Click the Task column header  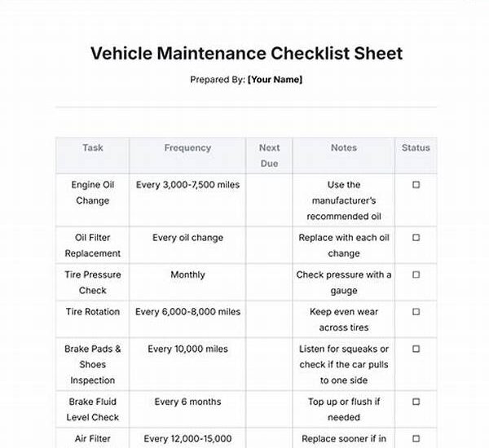tap(93, 148)
